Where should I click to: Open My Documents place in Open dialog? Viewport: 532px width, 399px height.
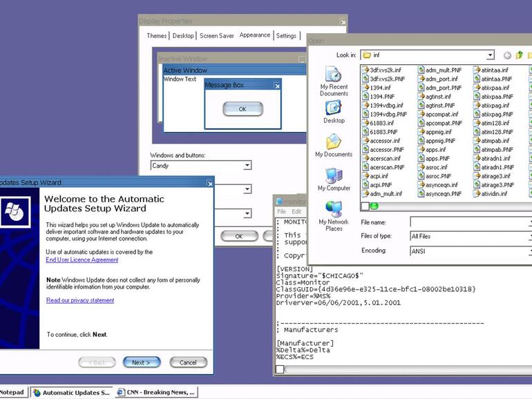pos(334,146)
